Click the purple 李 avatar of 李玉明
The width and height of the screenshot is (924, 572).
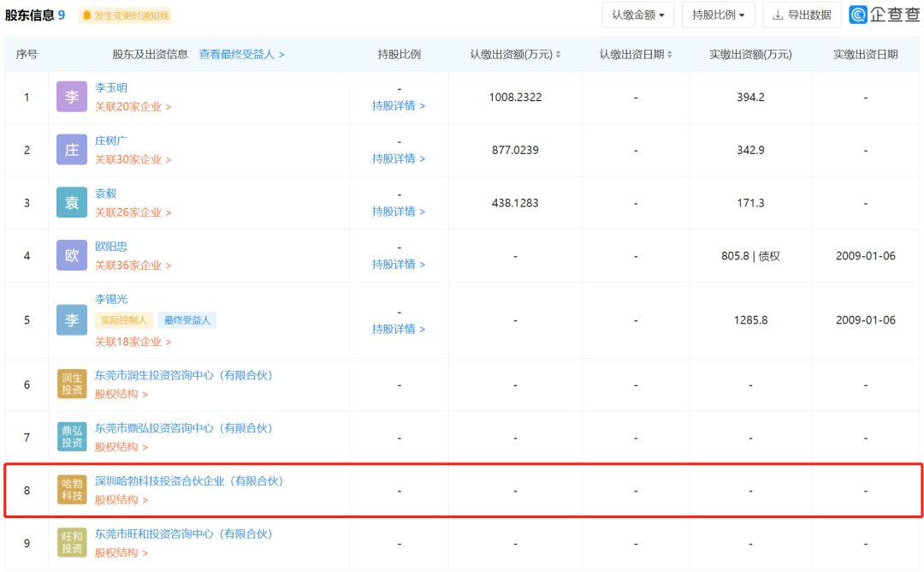pos(71,97)
